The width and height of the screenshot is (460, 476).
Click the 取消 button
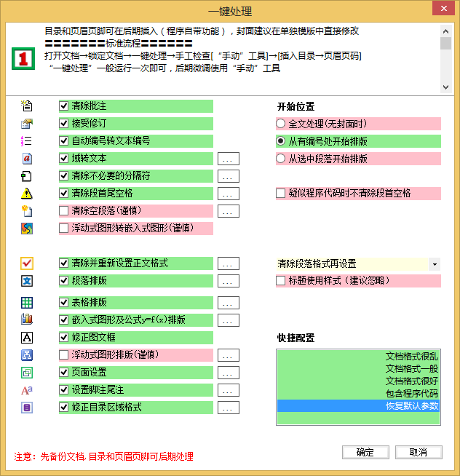click(419, 452)
